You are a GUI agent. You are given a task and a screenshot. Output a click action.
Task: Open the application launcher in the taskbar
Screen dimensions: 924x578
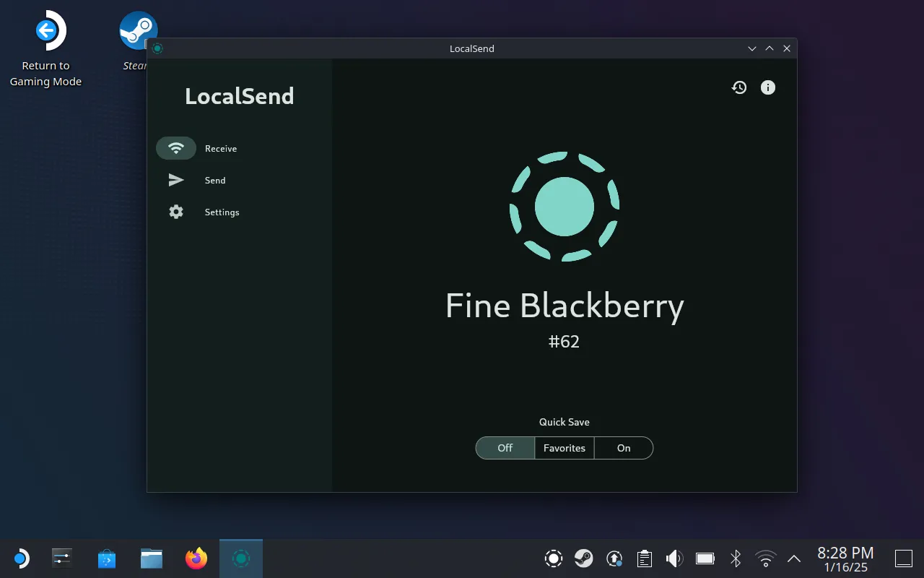point(21,558)
